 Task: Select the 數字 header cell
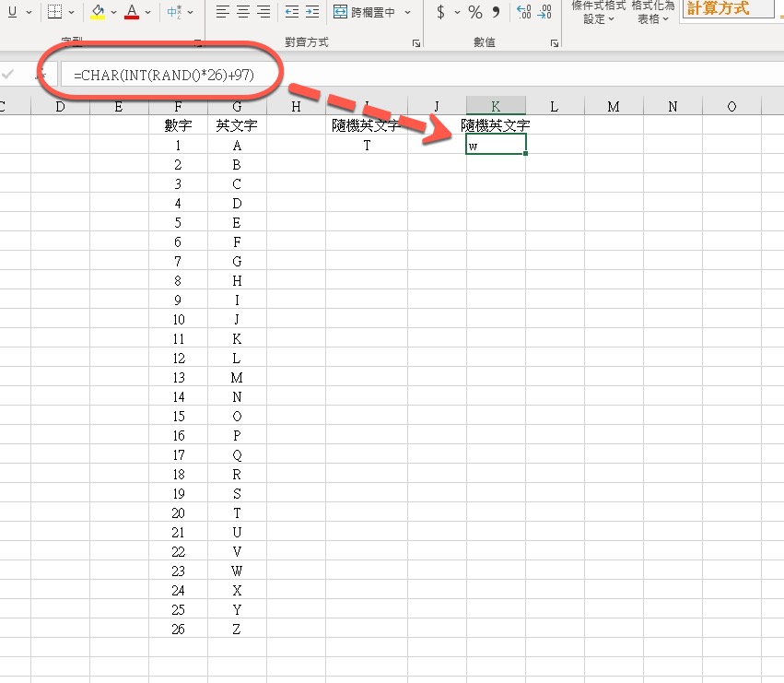coord(178,125)
